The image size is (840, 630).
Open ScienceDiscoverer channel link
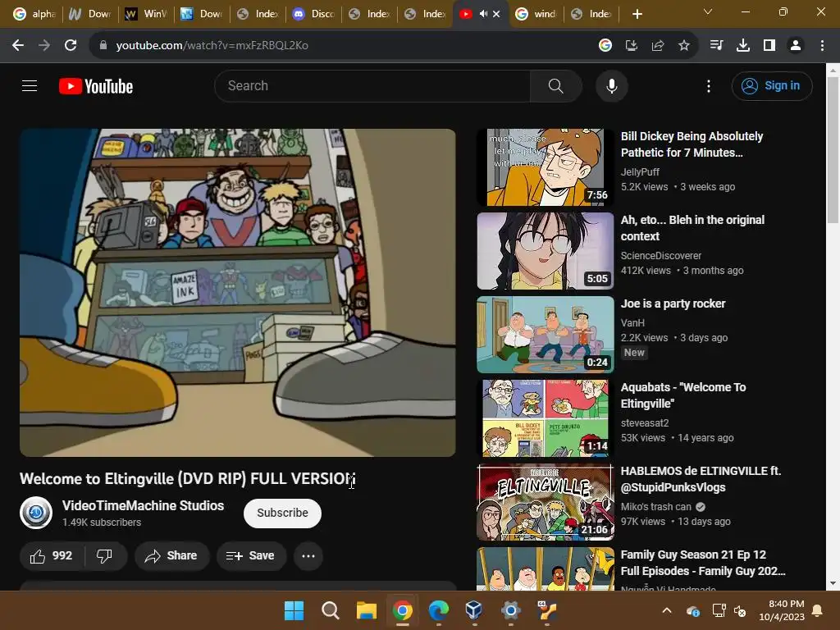coord(660,256)
